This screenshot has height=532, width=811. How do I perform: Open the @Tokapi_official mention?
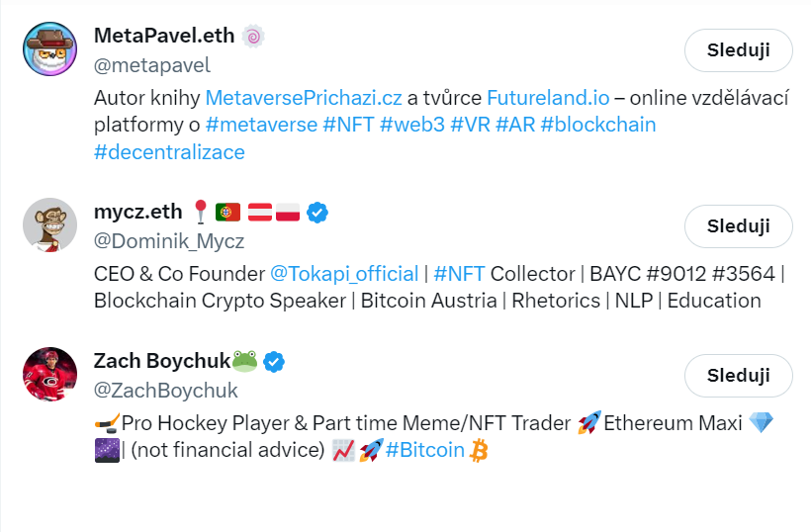click(345, 274)
